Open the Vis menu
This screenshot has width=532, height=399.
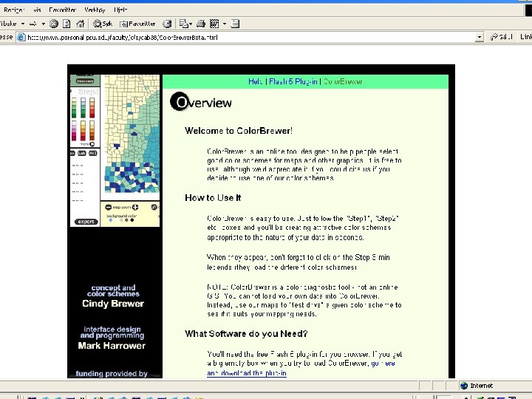(x=37, y=10)
